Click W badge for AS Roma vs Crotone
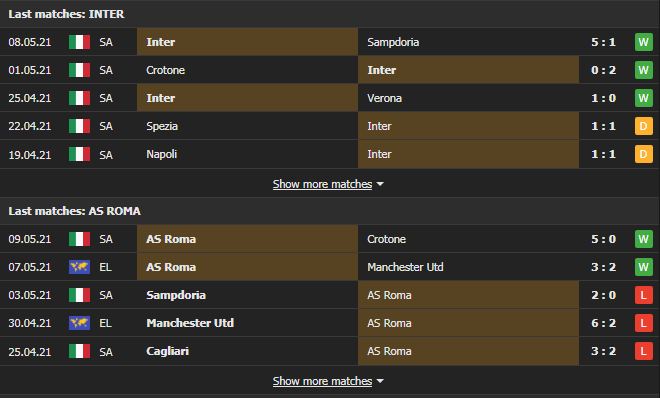This screenshot has width=660, height=398. (644, 239)
